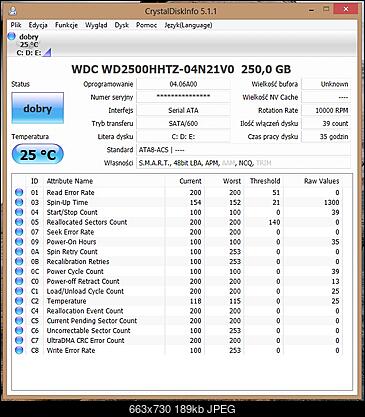Select the UltraDMA CRC Error Count row name
365x417 pixels.
[85, 340]
